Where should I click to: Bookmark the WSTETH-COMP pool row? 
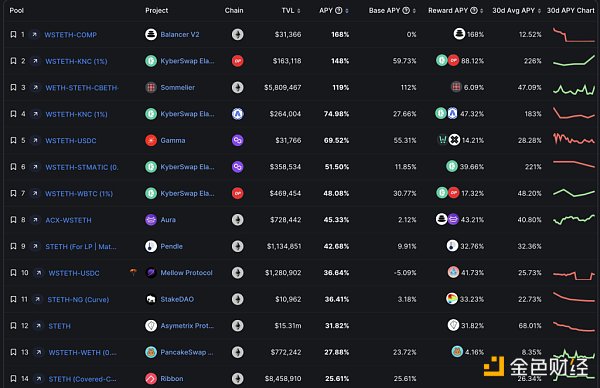click(13, 34)
